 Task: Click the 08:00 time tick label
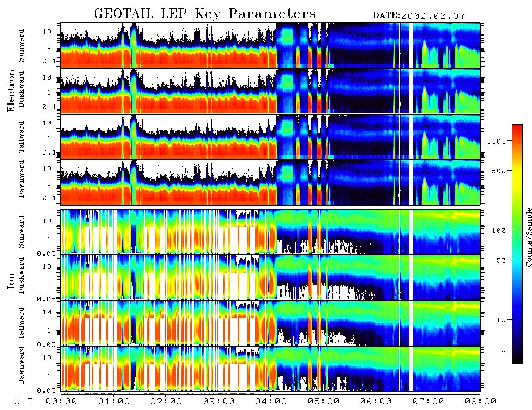pos(480,402)
